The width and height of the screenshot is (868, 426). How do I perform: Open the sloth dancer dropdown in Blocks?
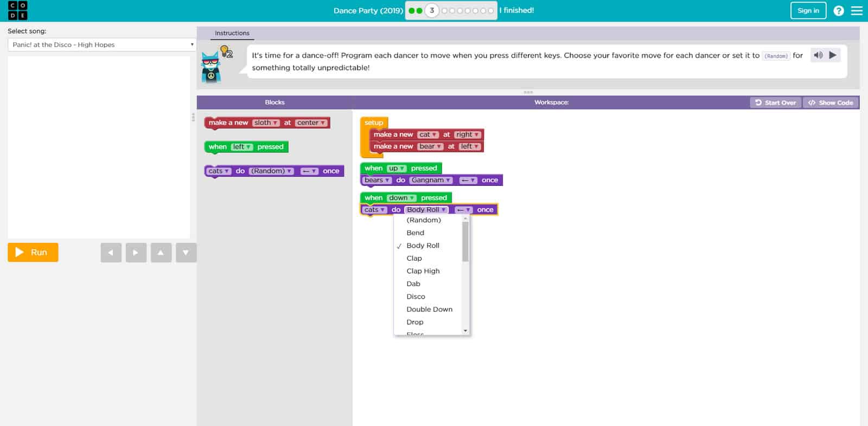tap(266, 123)
